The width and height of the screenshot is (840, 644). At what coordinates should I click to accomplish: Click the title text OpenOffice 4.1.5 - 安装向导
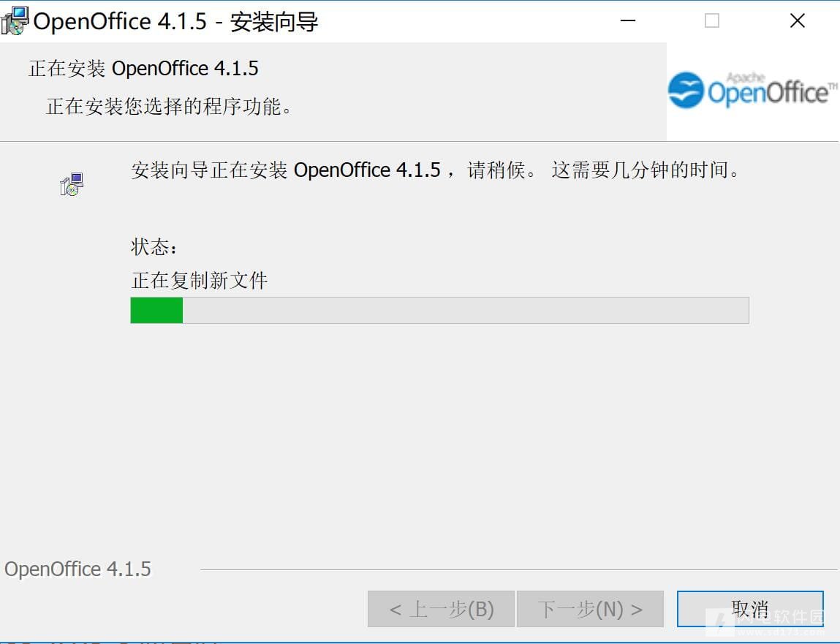(175, 22)
